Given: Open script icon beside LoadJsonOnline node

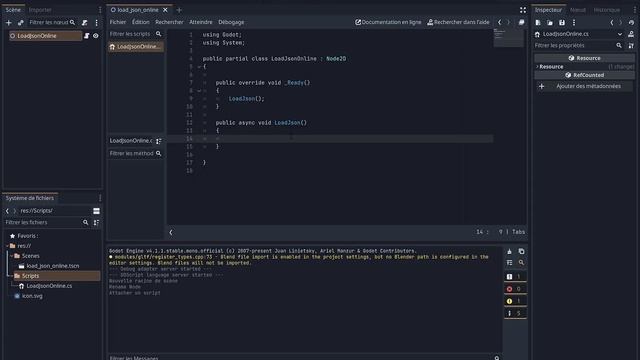Looking at the screenshot, I should click(x=87, y=36).
